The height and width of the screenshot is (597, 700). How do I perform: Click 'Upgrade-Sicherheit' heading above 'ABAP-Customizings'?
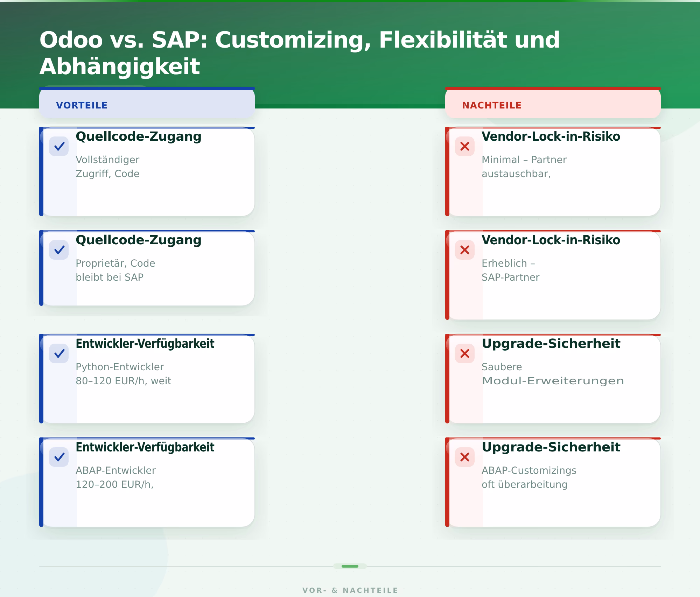point(551,447)
